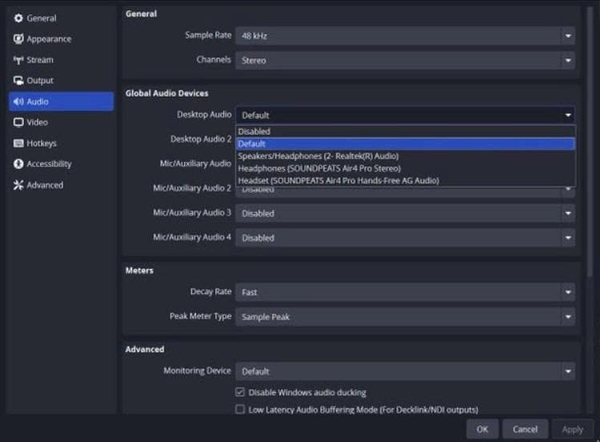This screenshot has height=442, width=600.
Task: Click the Hotkeys keyboard icon
Action: [x=18, y=143]
